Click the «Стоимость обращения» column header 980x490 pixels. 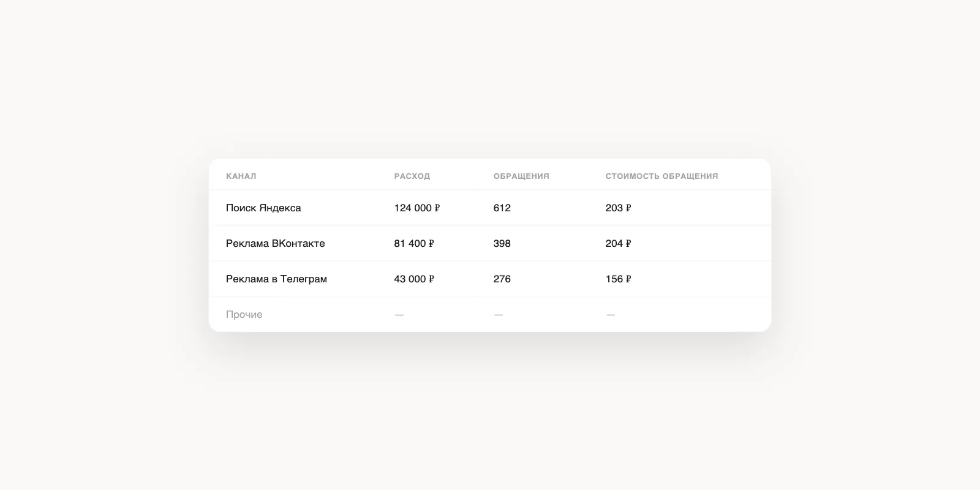(x=661, y=176)
